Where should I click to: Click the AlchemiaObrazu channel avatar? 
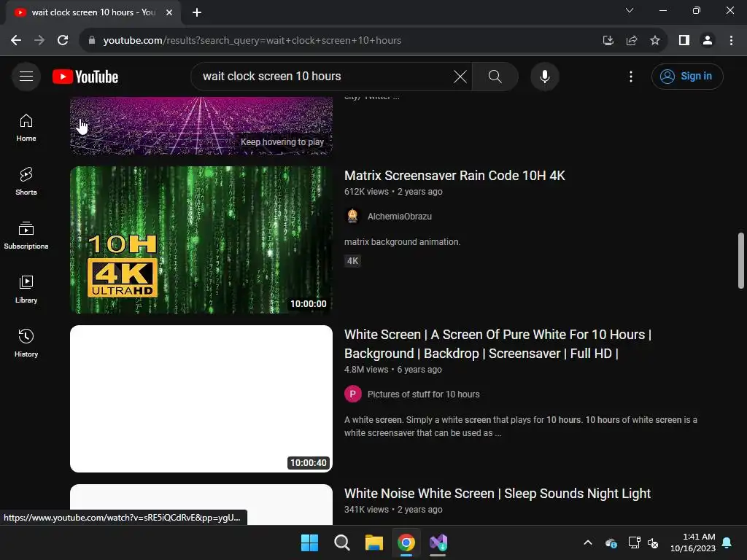point(352,216)
